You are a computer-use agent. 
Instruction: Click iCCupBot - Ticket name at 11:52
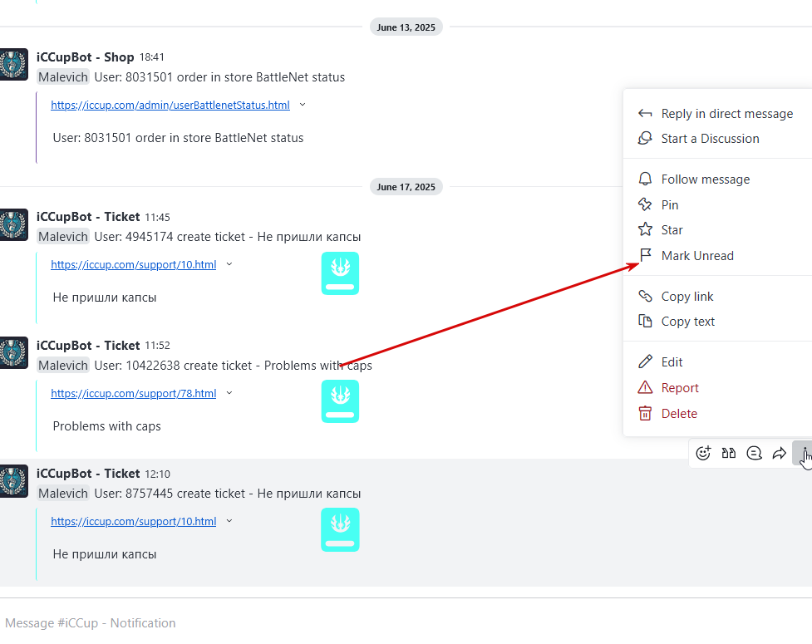(x=88, y=346)
